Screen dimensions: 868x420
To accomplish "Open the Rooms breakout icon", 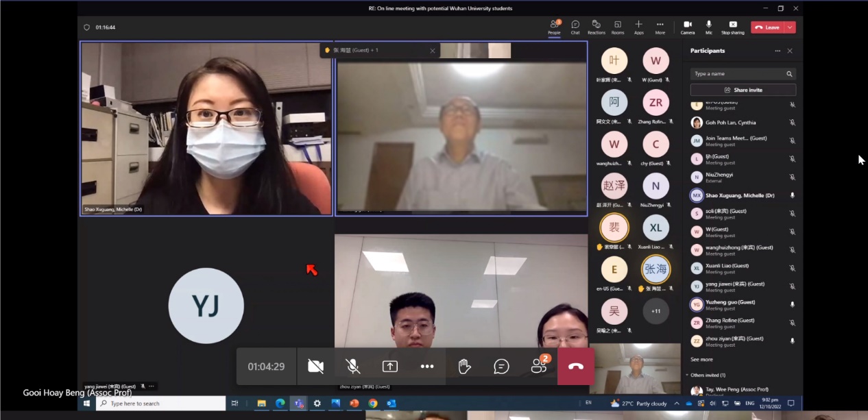I will [x=618, y=27].
